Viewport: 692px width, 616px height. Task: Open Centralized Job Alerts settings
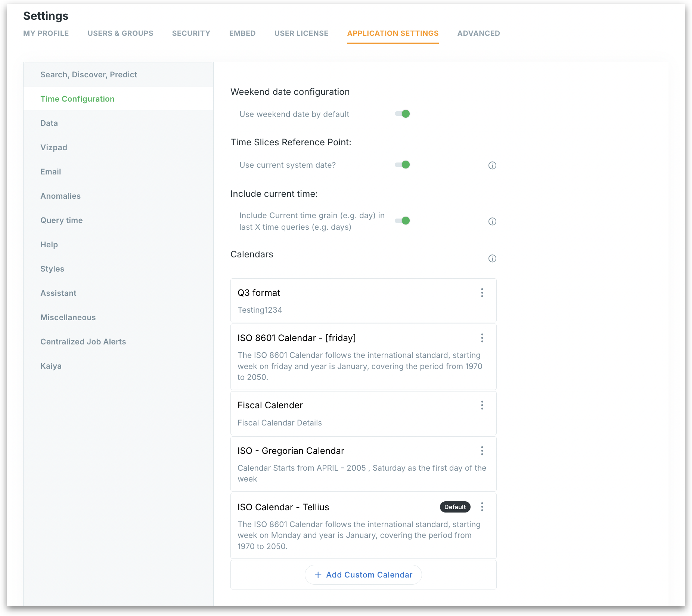click(83, 342)
